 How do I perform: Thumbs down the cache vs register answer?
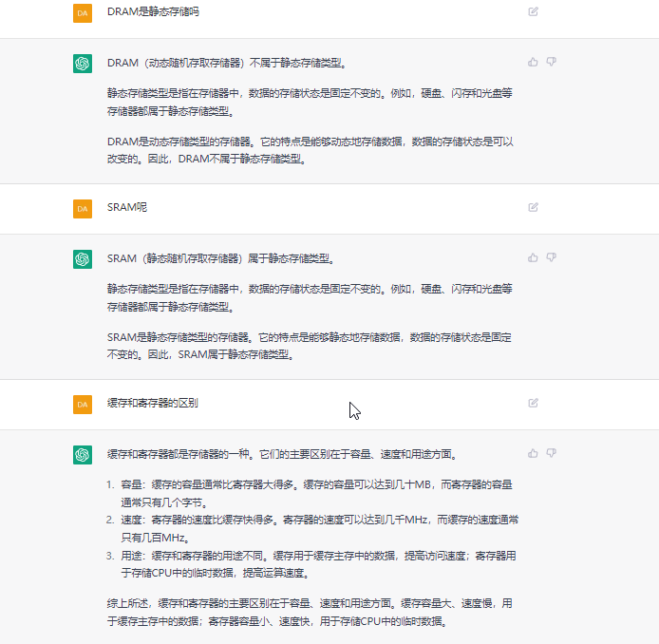click(552, 453)
